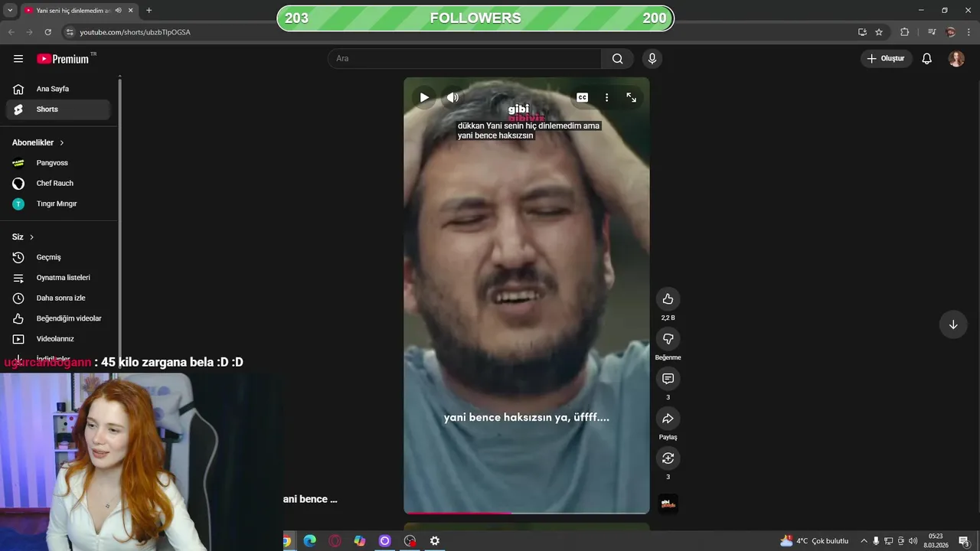Open the Chrome profile avatar
Screen dimensions: 980x551
click(x=951, y=32)
